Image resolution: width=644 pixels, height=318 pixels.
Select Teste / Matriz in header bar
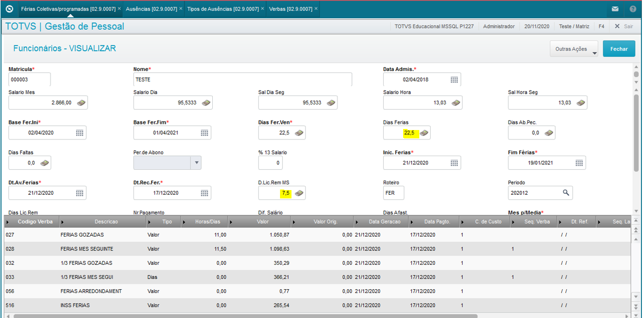pyautogui.click(x=574, y=26)
